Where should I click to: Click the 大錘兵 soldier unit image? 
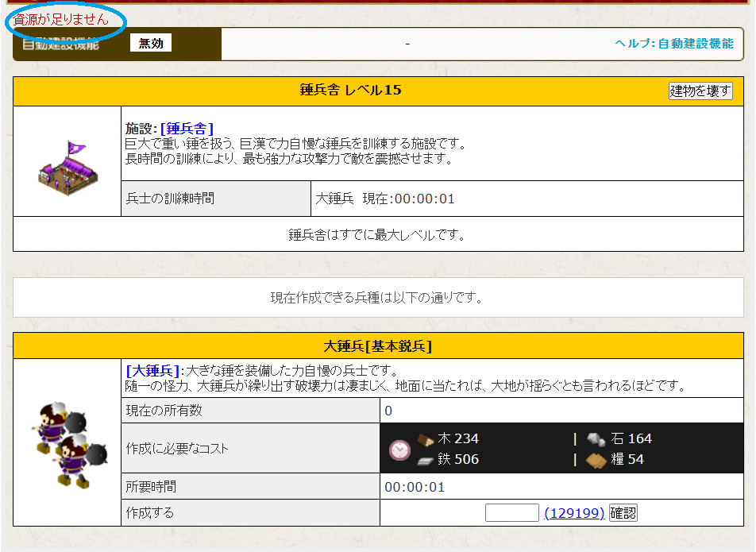(x=67, y=442)
